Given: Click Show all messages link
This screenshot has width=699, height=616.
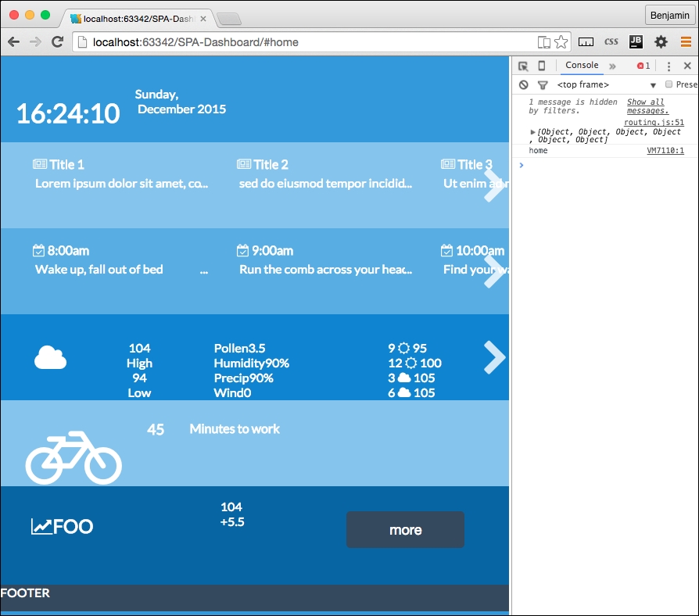Looking at the screenshot, I should (x=647, y=106).
